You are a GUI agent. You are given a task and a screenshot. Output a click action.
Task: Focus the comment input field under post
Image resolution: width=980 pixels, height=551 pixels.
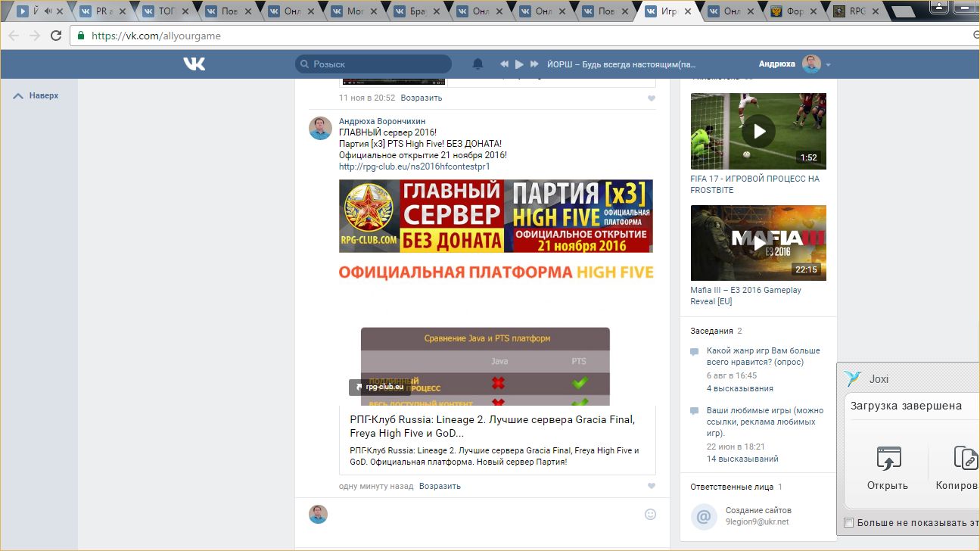tap(488, 515)
